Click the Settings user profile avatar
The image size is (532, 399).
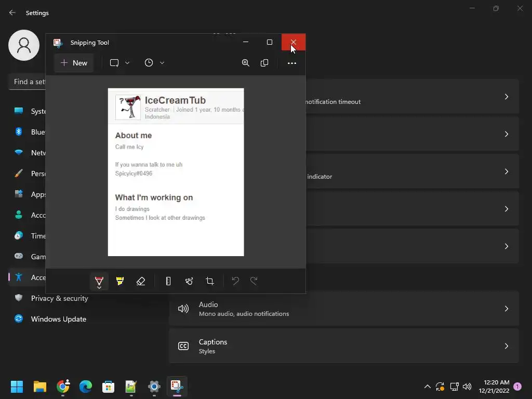point(24,45)
